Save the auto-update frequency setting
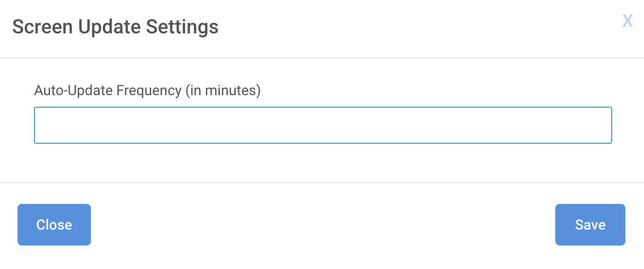Image resolution: width=644 pixels, height=269 pixels. point(590,225)
